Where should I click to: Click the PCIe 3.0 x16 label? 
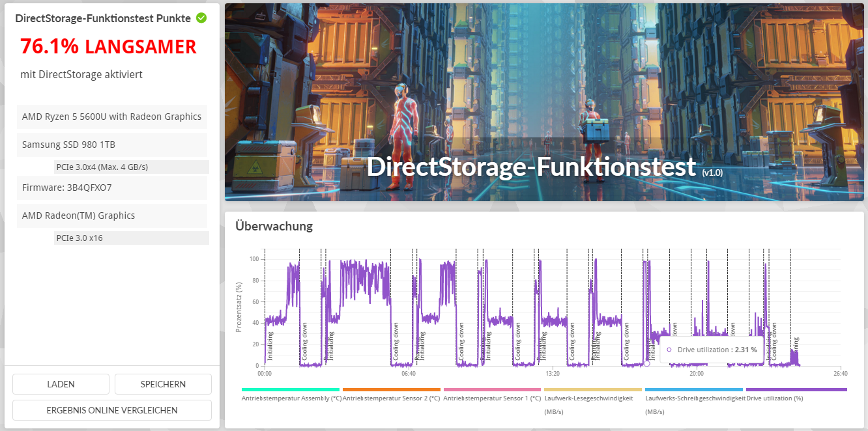pyautogui.click(x=132, y=238)
